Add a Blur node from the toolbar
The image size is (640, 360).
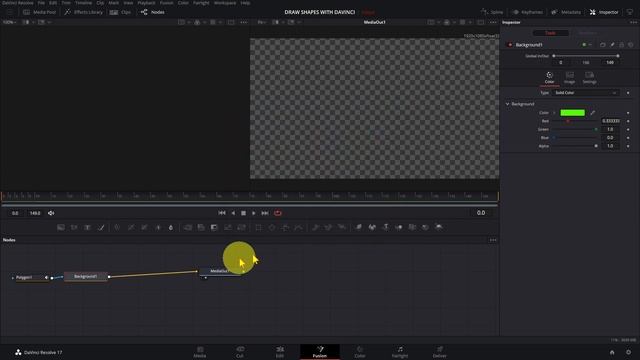171,227
